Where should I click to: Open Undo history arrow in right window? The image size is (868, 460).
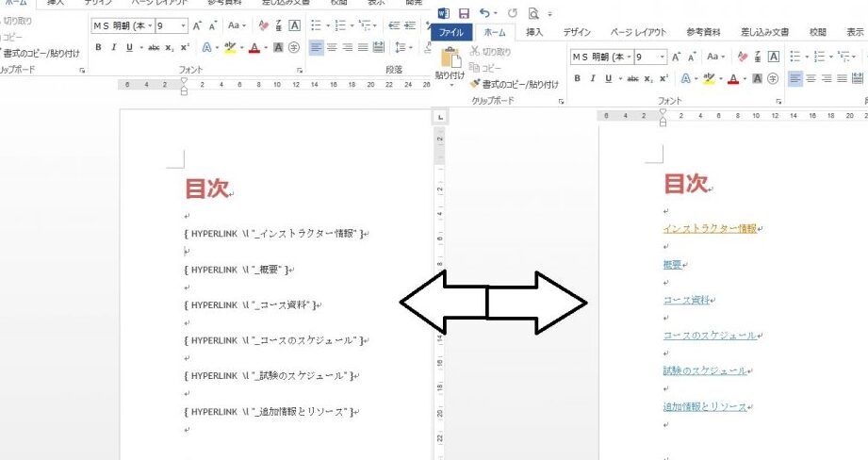(496, 13)
